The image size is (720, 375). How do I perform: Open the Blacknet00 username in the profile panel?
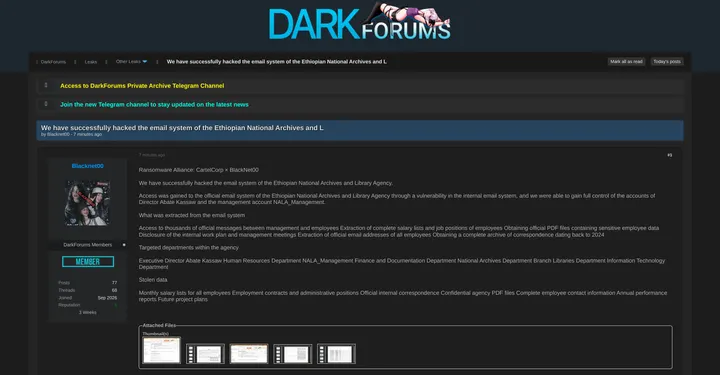click(87, 166)
